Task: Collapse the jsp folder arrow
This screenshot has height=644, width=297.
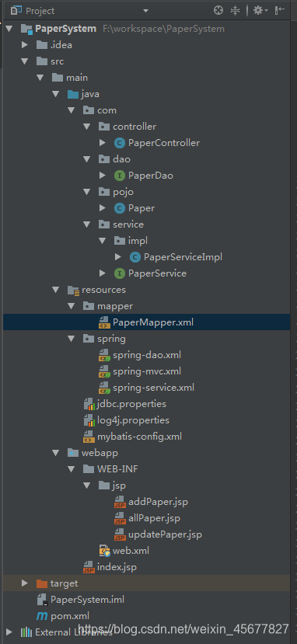Action: pyautogui.click(x=87, y=486)
